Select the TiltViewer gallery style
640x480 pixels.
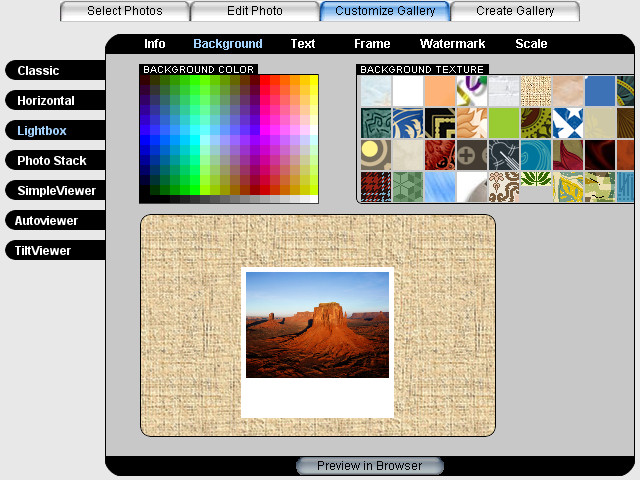55,251
